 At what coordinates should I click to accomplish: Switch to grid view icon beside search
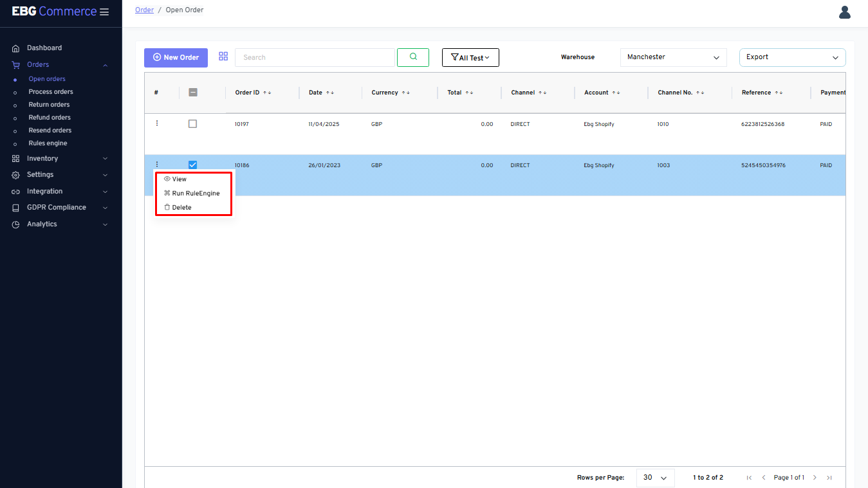(223, 57)
